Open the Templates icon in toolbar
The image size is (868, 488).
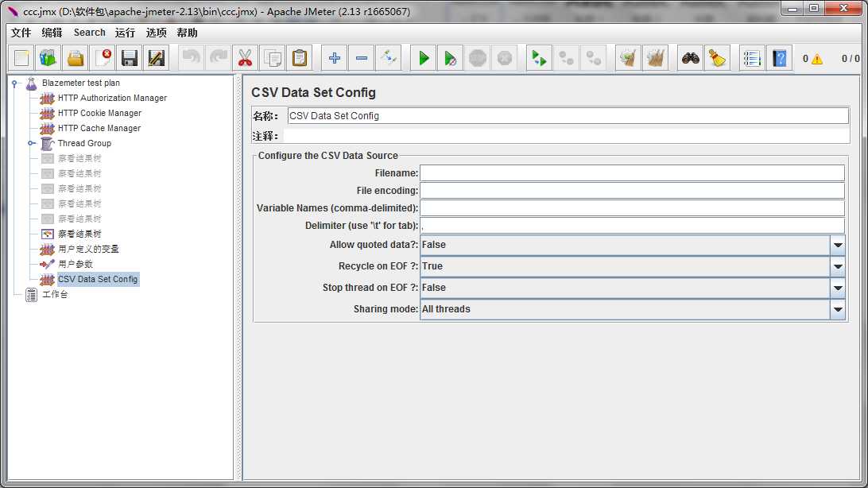[48, 58]
